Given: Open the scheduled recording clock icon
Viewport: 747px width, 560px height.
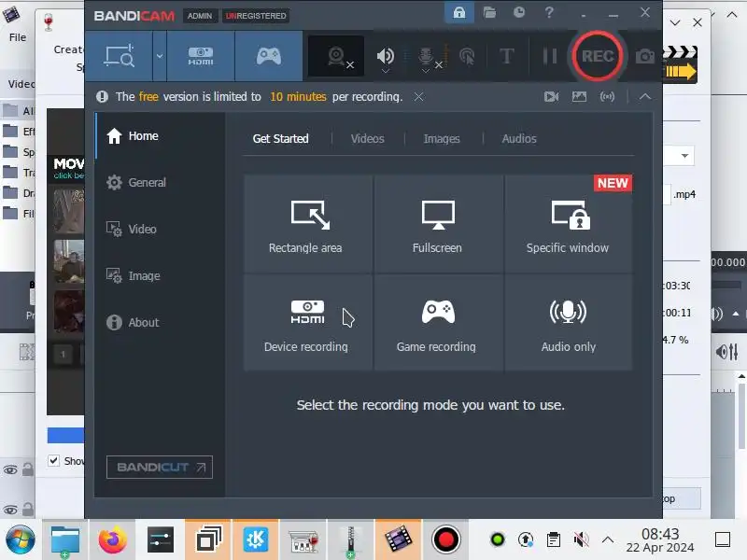Looking at the screenshot, I should 519,12.
